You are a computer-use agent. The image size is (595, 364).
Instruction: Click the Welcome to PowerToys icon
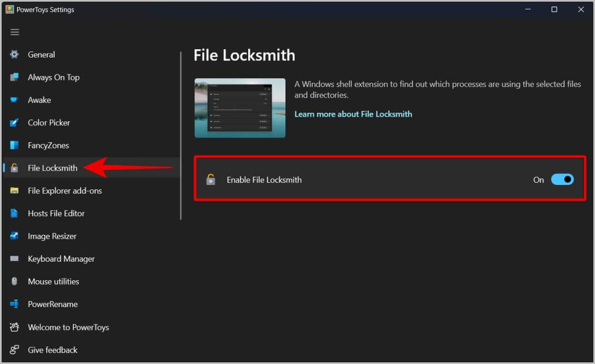tap(14, 327)
